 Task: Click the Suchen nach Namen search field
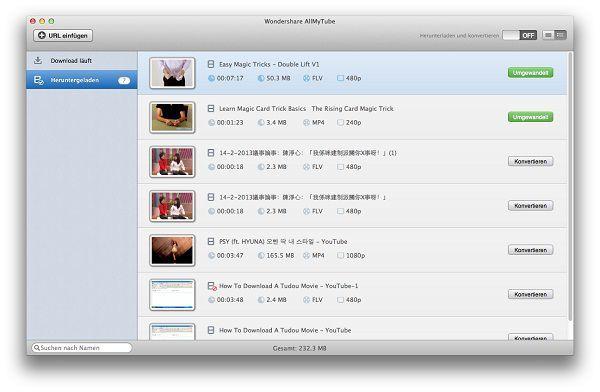coord(82,348)
